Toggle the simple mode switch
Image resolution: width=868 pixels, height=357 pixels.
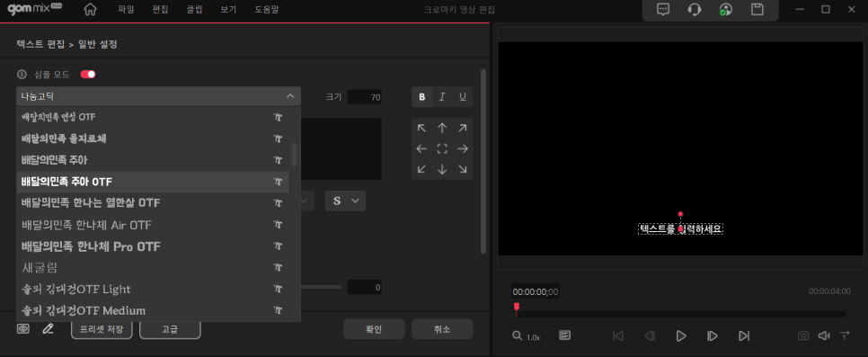click(x=88, y=75)
